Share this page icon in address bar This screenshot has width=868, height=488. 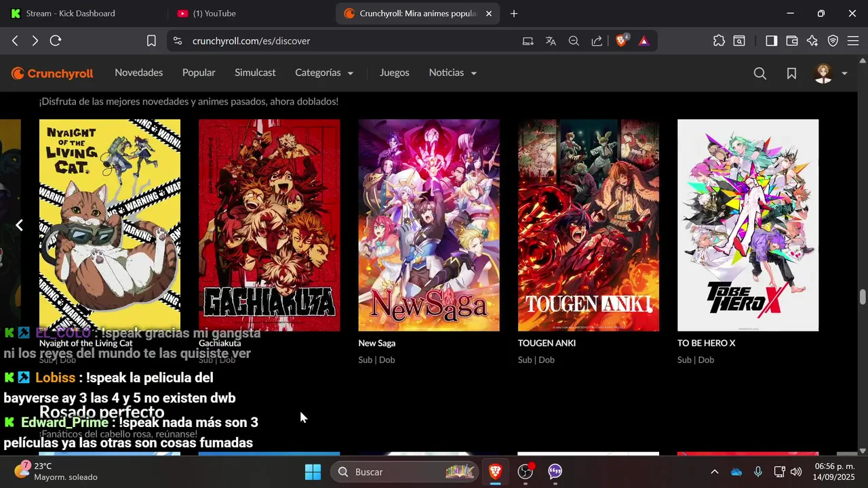[x=597, y=41]
